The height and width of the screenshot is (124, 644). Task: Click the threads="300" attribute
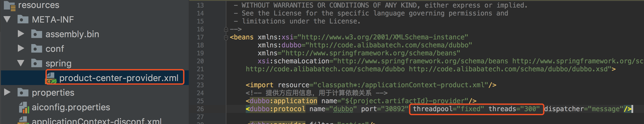(x=514, y=109)
